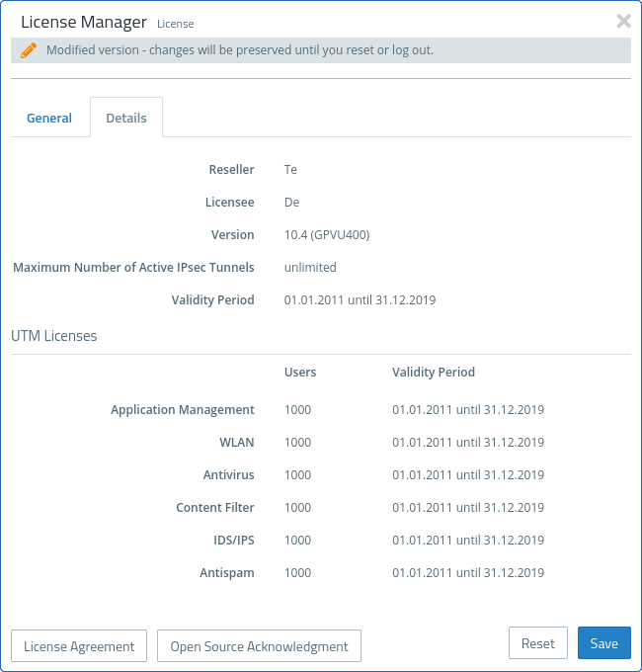Image resolution: width=642 pixels, height=672 pixels.
Task: Click the Content Filter row label
Action: pos(215,508)
